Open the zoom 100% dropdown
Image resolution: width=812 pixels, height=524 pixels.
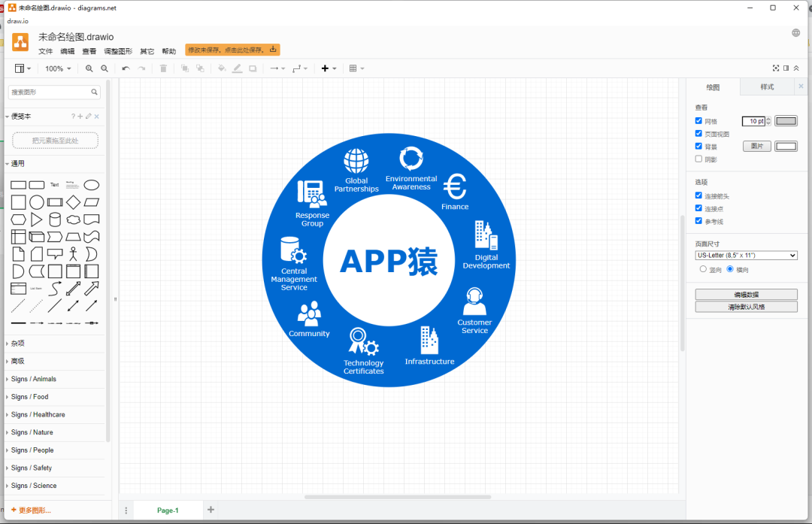(58, 68)
